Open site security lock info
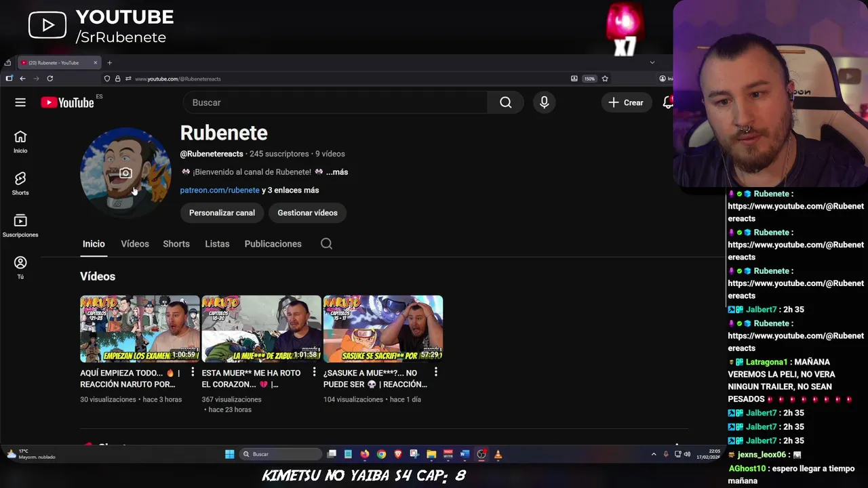This screenshot has height=488, width=868. tap(117, 79)
